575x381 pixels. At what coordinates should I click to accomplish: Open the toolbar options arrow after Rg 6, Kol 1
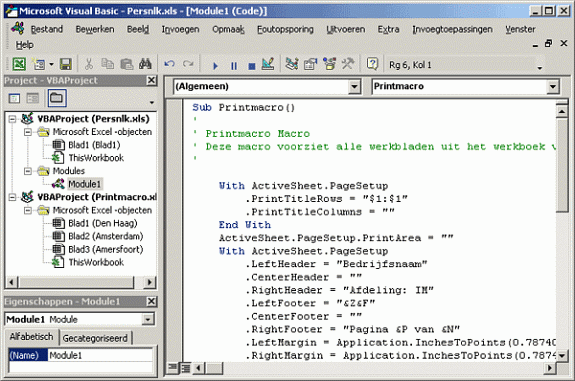click(539, 67)
